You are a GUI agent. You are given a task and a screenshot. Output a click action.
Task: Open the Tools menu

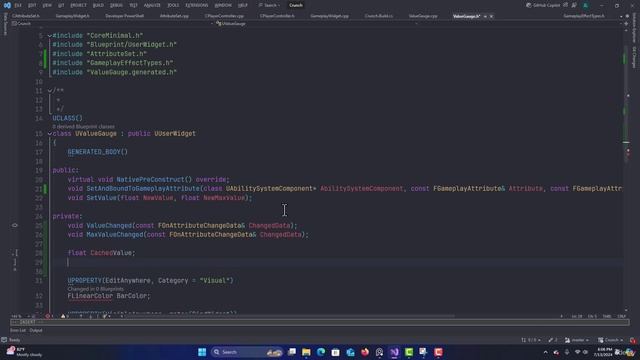[x=173, y=5]
